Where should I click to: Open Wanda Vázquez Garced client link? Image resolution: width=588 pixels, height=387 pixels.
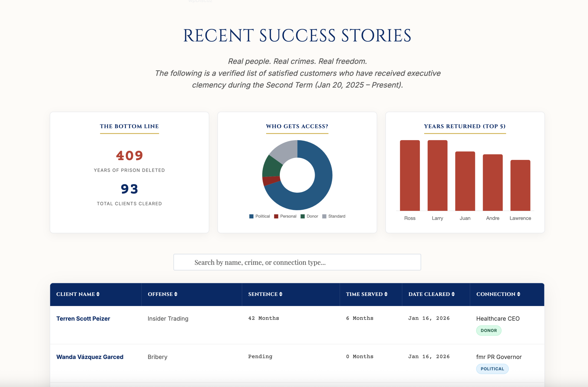[90, 357]
